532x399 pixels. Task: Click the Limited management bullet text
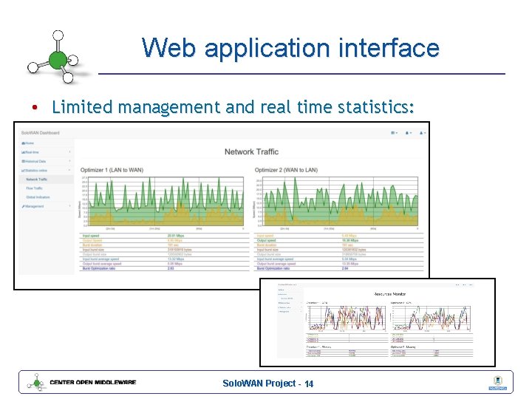pos(233,107)
